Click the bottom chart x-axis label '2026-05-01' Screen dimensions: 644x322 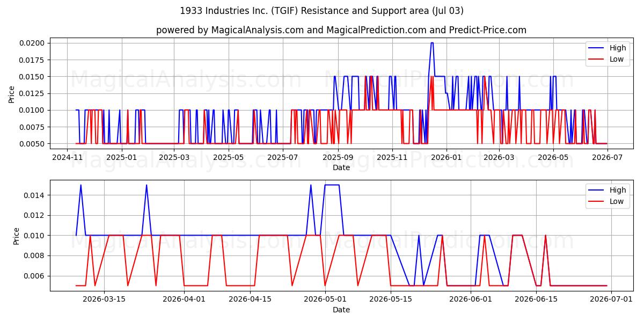pos(325,300)
